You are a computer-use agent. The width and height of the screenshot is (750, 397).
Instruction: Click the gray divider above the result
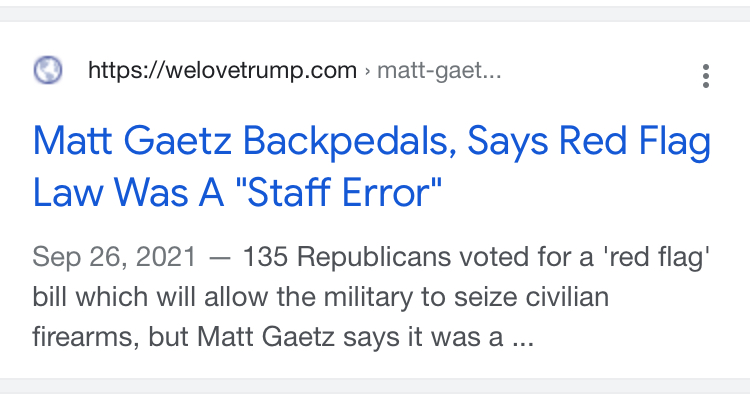click(x=375, y=14)
